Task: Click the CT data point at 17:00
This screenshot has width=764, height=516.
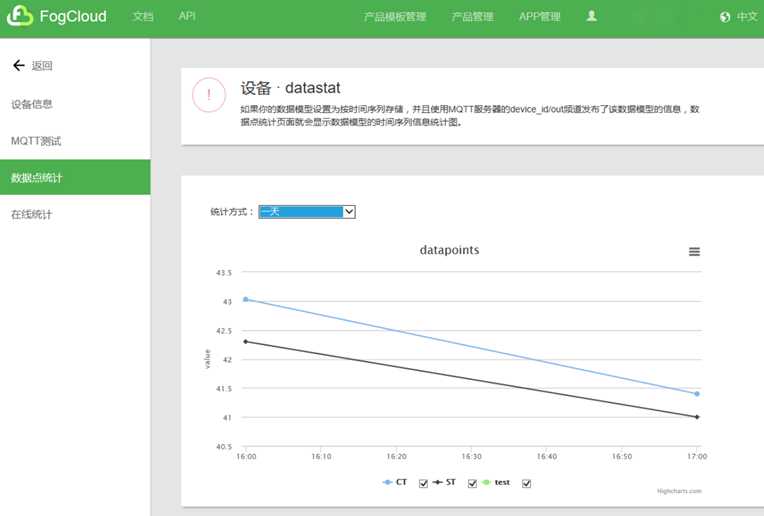Action: pyautogui.click(x=697, y=394)
